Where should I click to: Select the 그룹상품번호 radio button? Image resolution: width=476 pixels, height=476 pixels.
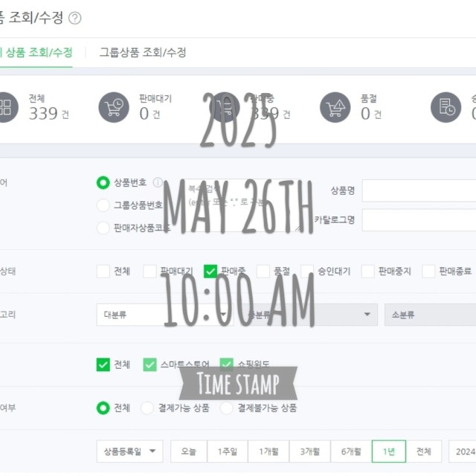point(103,205)
